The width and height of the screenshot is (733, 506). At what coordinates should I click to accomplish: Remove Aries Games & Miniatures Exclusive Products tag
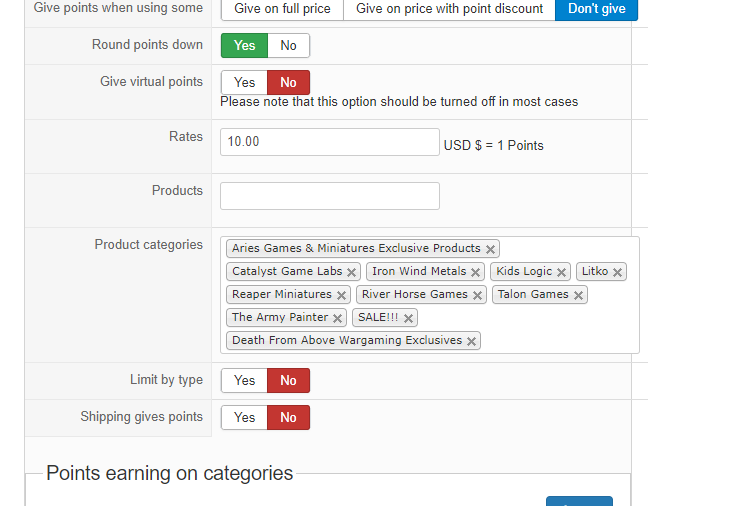tap(490, 249)
